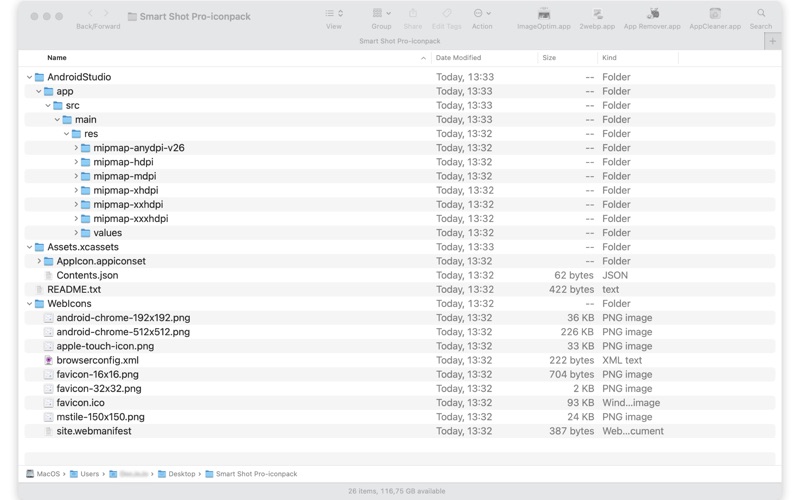Expand the values folder chevron

click(76, 233)
